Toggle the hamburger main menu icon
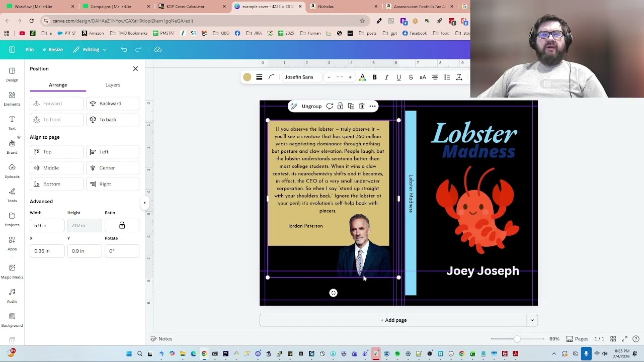The height and width of the screenshot is (362, 644). (x=12, y=49)
